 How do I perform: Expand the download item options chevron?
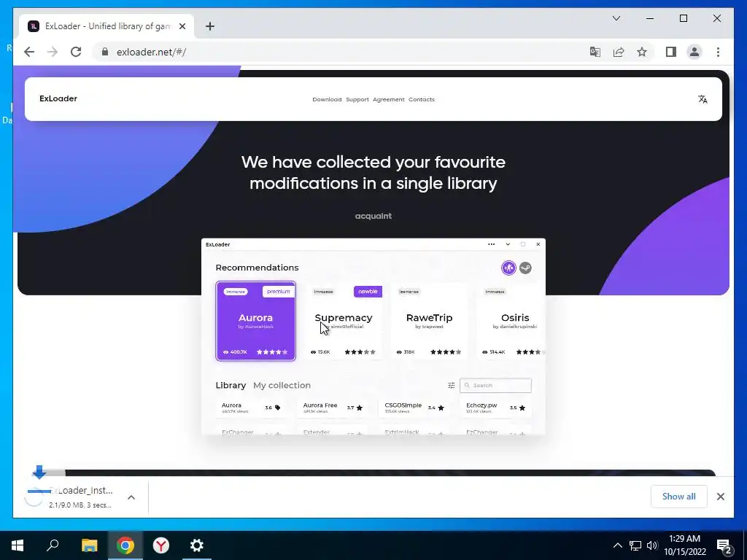click(131, 497)
